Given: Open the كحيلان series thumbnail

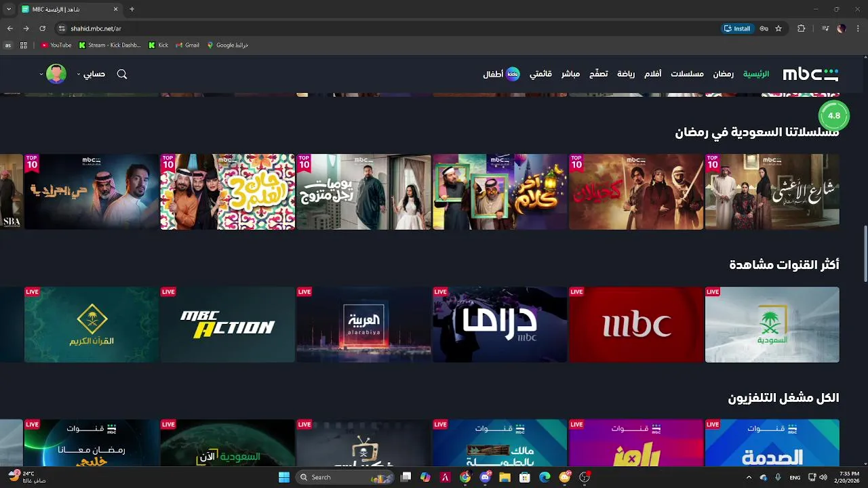Looking at the screenshot, I should coord(636,192).
